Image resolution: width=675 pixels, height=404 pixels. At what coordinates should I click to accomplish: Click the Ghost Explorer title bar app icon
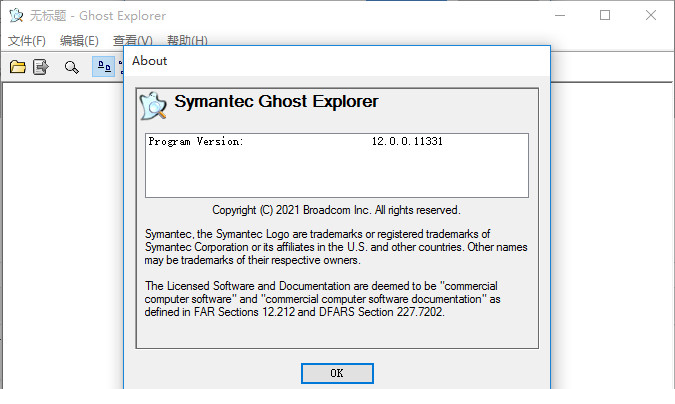click(16, 15)
